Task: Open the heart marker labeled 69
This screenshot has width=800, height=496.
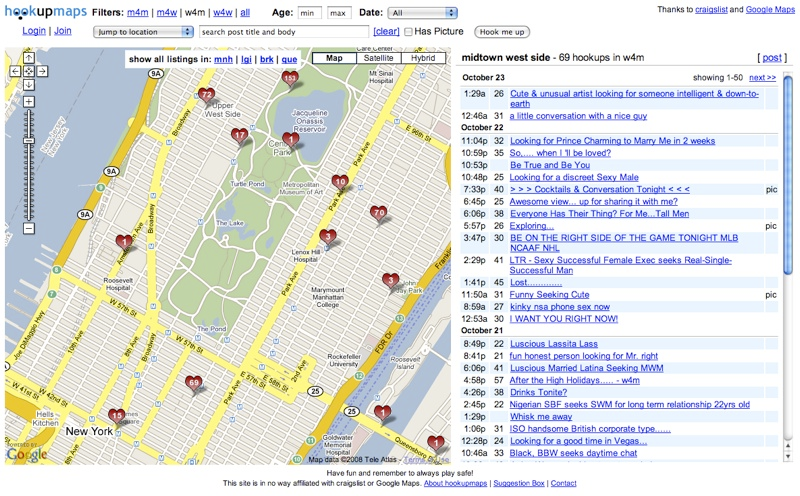Action: pos(194,383)
